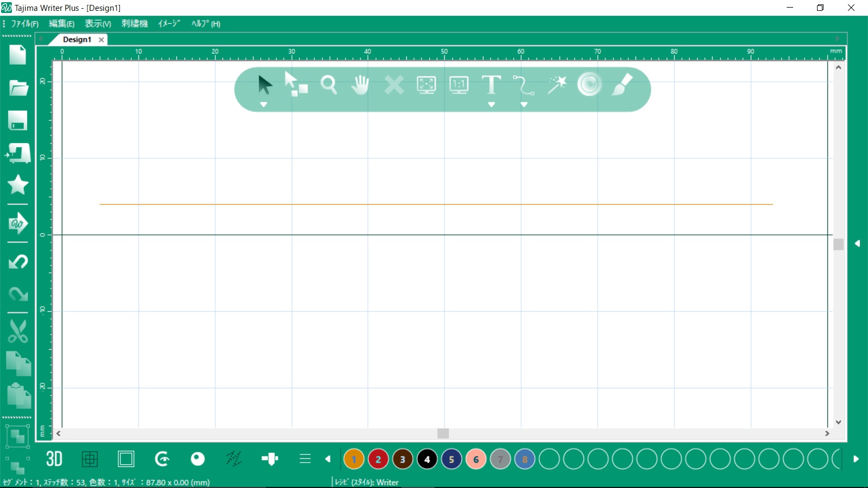Open the イメージ menu
Image resolution: width=868 pixels, height=488 pixels.
click(169, 24)
